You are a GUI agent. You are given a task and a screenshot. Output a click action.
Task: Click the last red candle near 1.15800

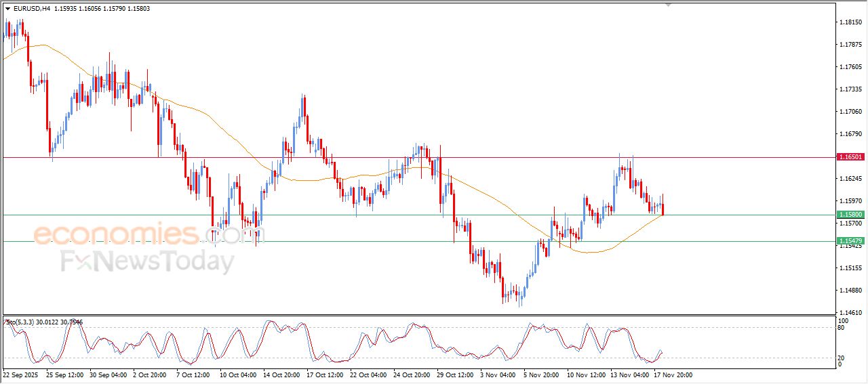click(663, 209)
